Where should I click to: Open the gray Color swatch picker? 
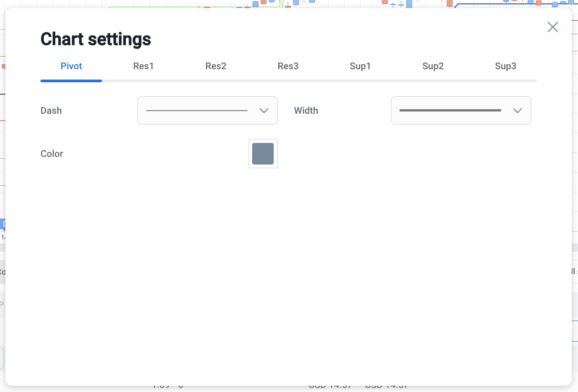263,154
